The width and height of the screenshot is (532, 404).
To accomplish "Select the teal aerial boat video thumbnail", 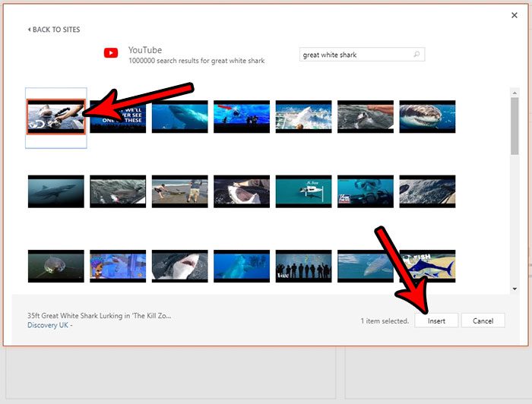I will click(x=303, y=191).
